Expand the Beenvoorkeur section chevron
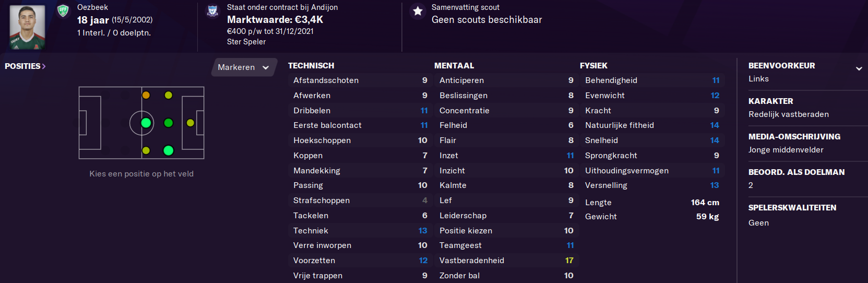868x283 pixels. click(859, 68)
